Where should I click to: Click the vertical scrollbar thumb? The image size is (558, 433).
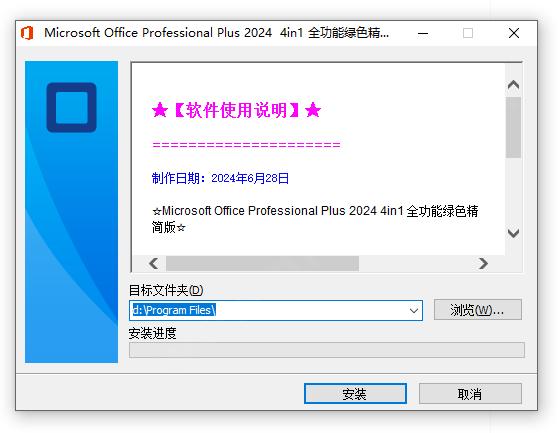pos(513,127)
